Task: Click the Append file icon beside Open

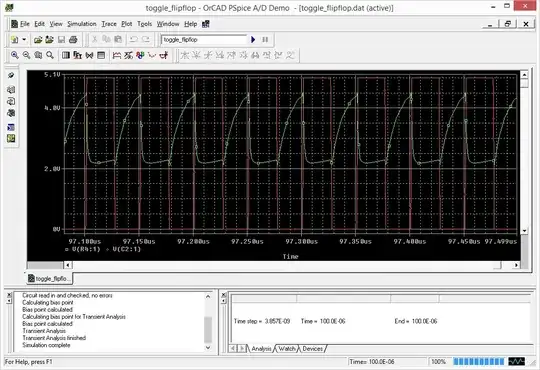Action: click(x=50, y=40)
